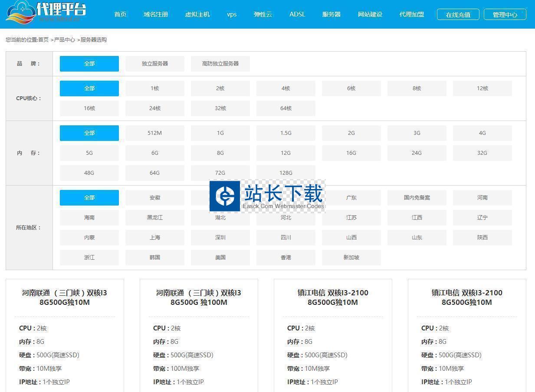
Task: Open the 管理中心 button in the header
Action: 505,14
